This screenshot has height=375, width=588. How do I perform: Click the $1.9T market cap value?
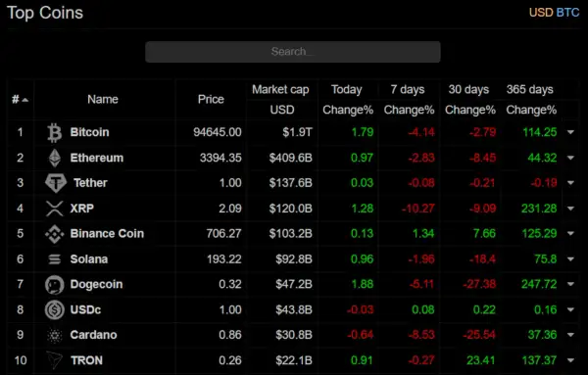point(297,132)
